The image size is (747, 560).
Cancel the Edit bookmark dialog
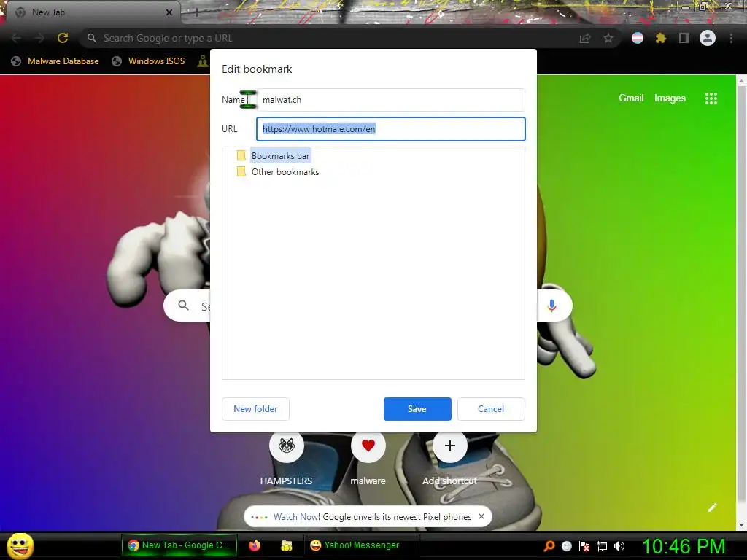tap(491, 409)
